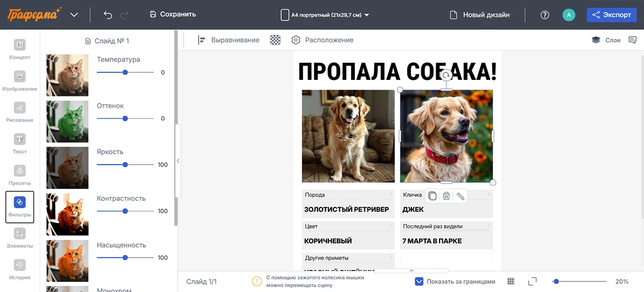The height and width of the screenshot is (292, 644).
Task: Open Расположение settings
Action: [323, 40]
